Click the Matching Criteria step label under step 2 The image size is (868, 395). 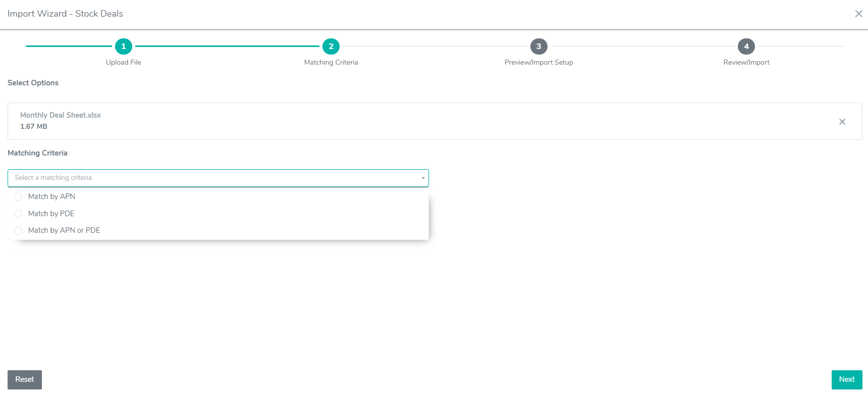(331, 63)
